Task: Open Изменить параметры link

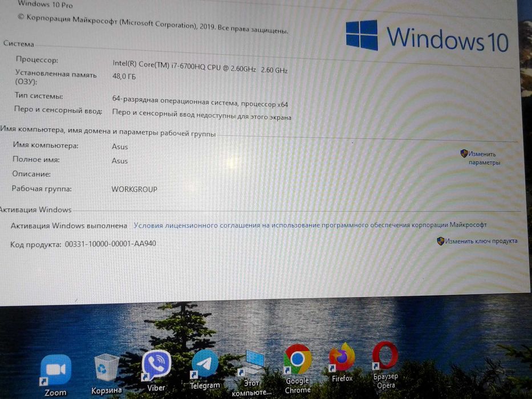Action: pyautogui.click(x=484, y=158)
